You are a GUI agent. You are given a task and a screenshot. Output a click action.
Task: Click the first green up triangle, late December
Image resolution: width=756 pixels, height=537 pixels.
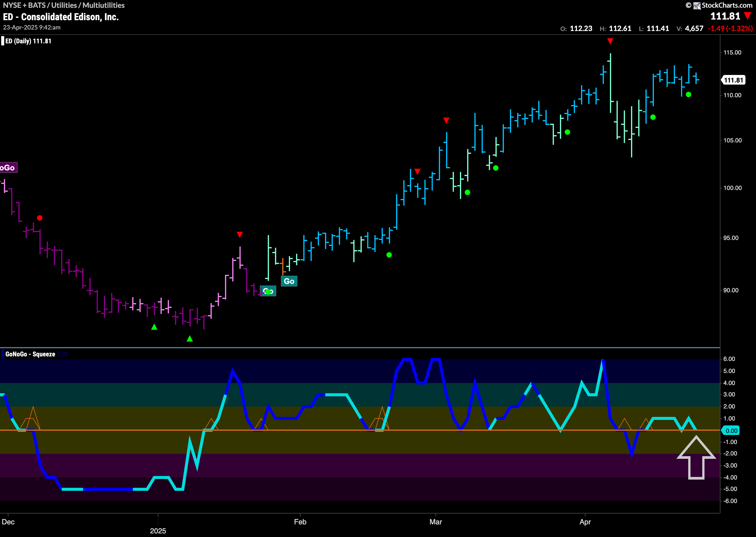click(154, 327)
